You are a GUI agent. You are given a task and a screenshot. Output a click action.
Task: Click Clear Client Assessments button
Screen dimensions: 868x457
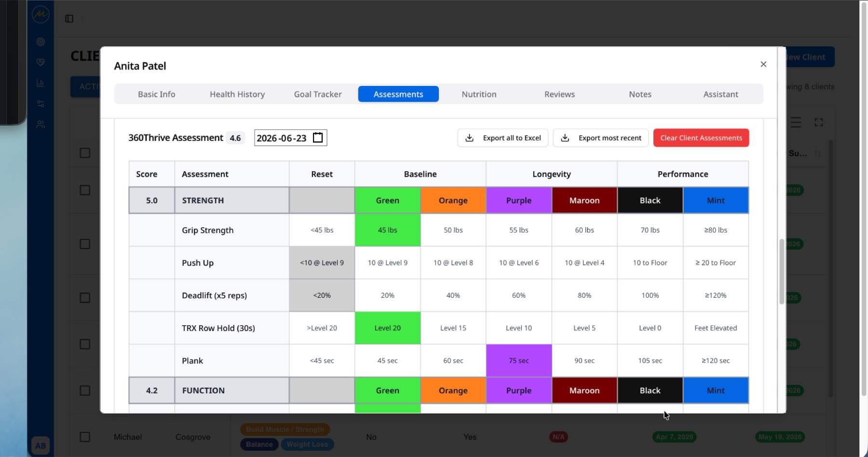tap(701, 138)
